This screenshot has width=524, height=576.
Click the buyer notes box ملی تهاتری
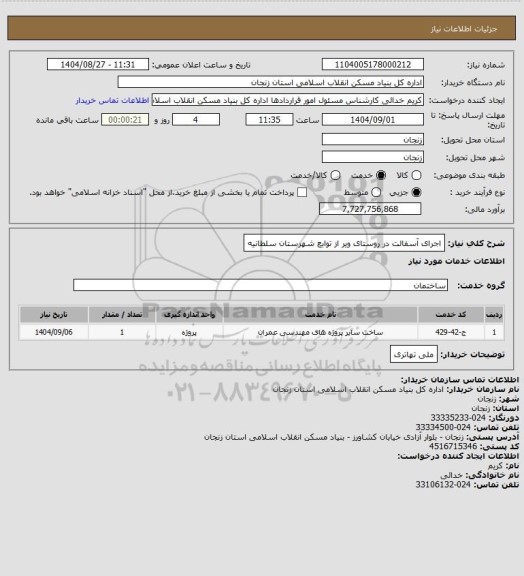point(414,354)
